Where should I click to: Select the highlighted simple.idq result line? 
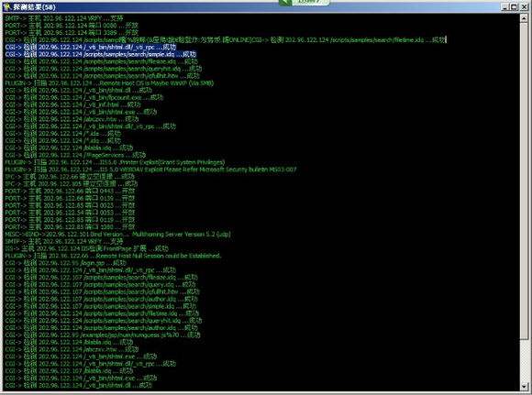101,54
